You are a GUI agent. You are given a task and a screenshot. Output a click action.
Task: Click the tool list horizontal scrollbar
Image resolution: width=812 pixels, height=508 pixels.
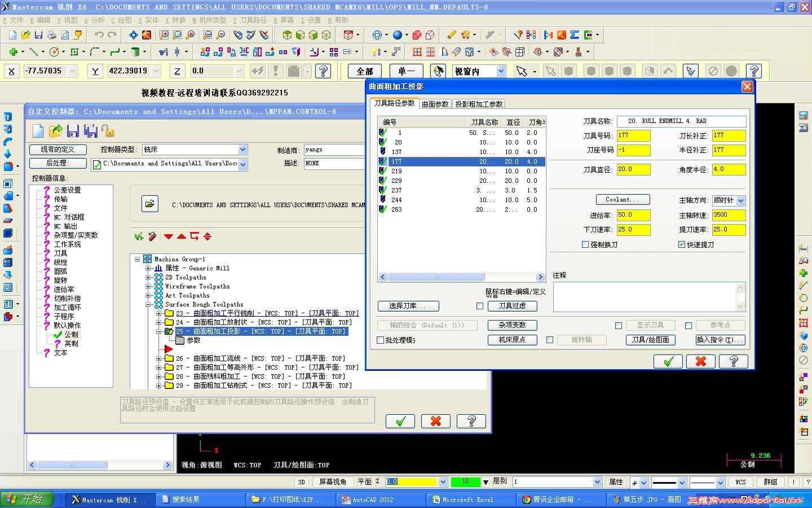pos(461,277)
